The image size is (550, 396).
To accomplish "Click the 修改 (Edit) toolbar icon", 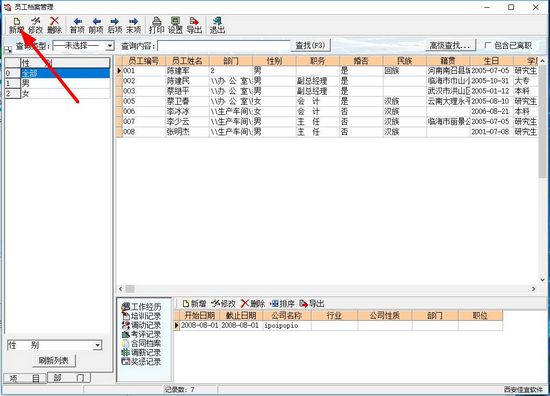I will point(35,26).
